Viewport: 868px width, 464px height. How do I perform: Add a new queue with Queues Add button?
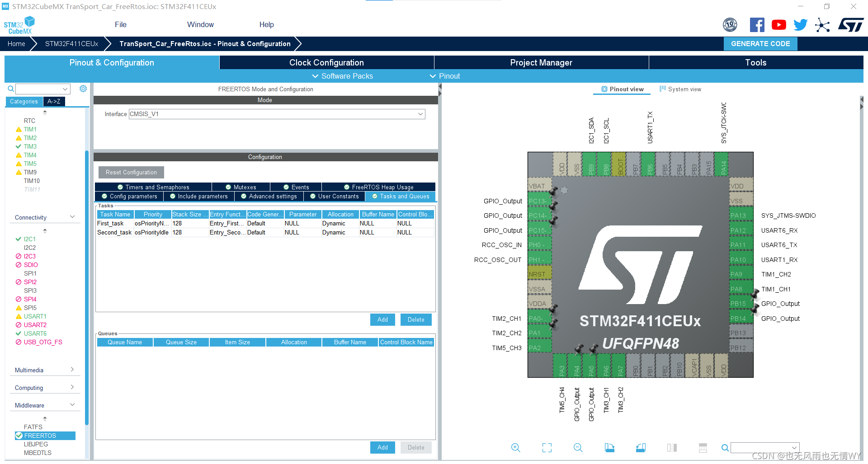(x=382, y=447)
